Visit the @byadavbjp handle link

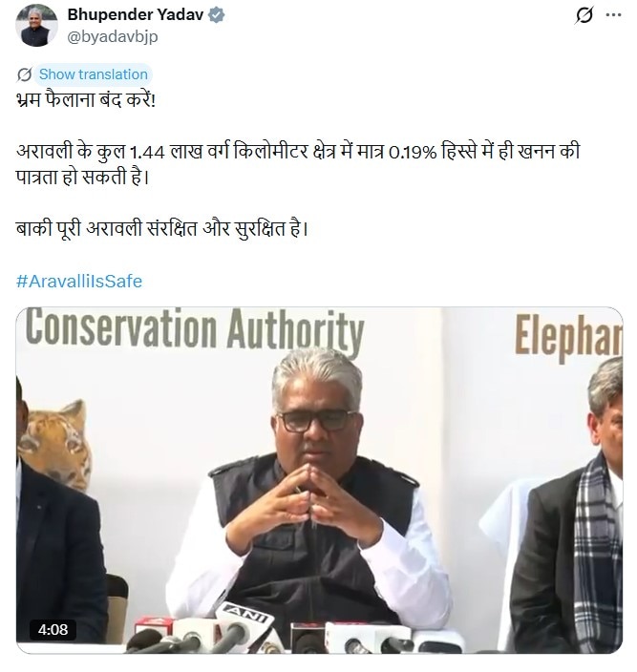(x=113, y=37)
